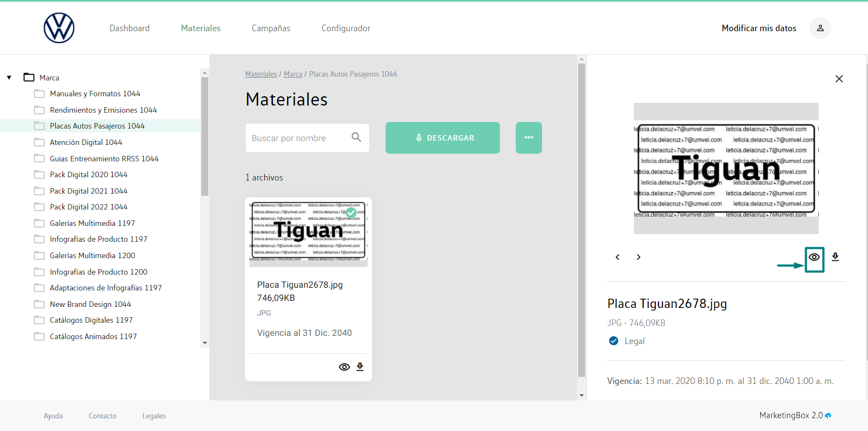The height and width of the screenshot is (431, 868).
Task: Click main content scrollbar up arrow
Action: [x=581, y=59]
